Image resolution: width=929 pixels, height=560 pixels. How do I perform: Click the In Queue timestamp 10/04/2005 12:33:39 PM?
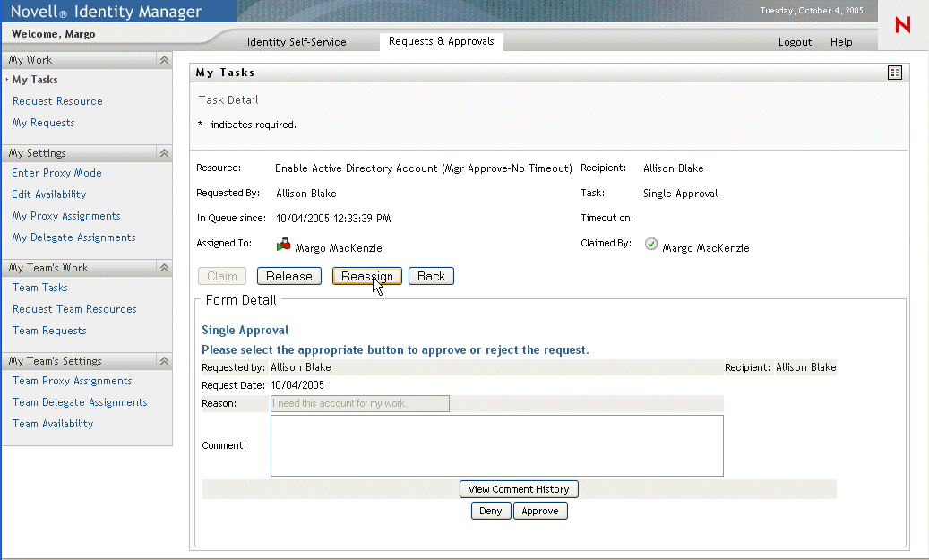pos(333,218)
